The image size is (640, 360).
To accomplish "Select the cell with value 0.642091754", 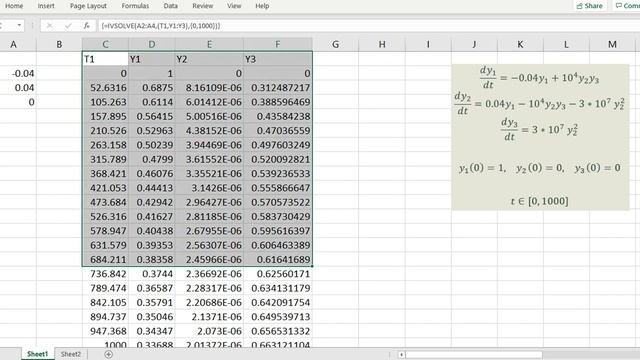I will click(278, 302).
